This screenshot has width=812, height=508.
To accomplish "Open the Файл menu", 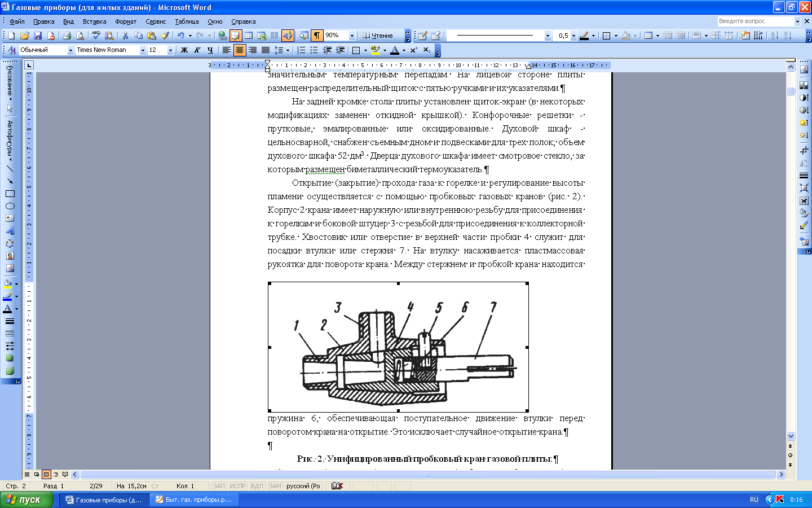I will [17, 21].
